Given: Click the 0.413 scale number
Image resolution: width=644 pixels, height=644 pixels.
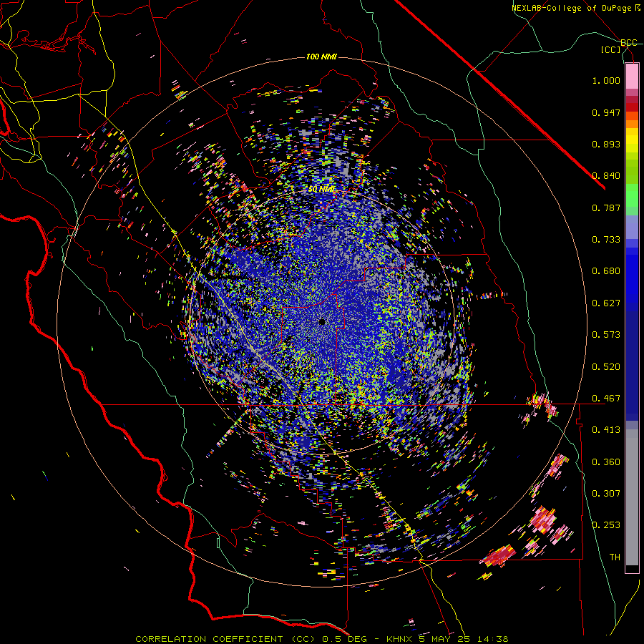Looking at the screenshot, I should 606,430.
